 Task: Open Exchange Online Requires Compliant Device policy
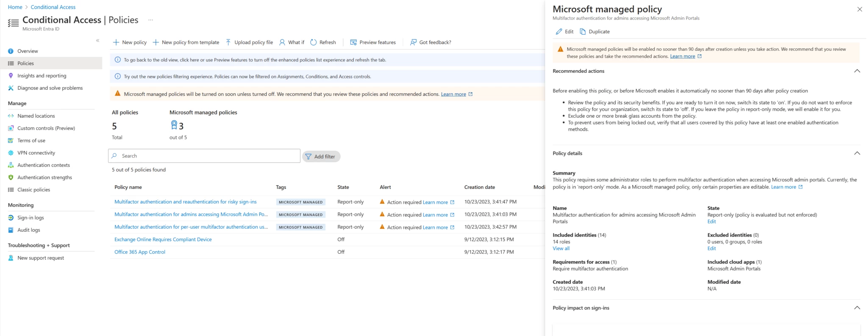point(163,239)
